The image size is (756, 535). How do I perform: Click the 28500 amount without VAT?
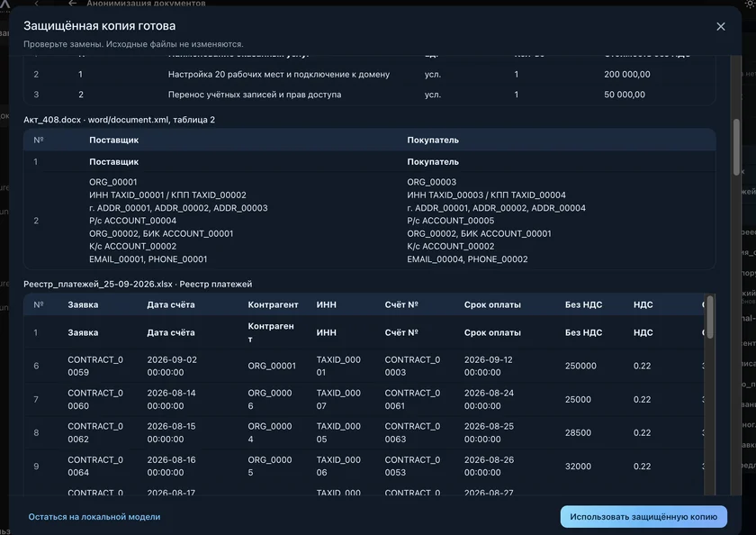click(x=578, y=432)
